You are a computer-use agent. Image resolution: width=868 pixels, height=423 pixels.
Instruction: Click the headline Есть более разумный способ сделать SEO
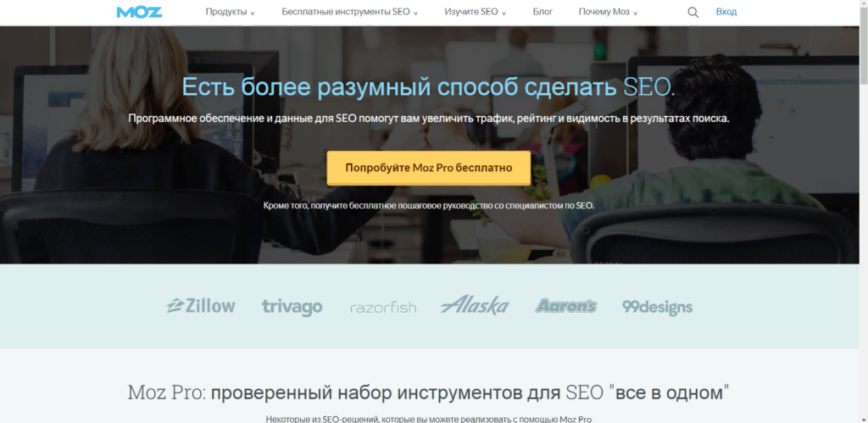pyautogui.click(x=428, y=87)
